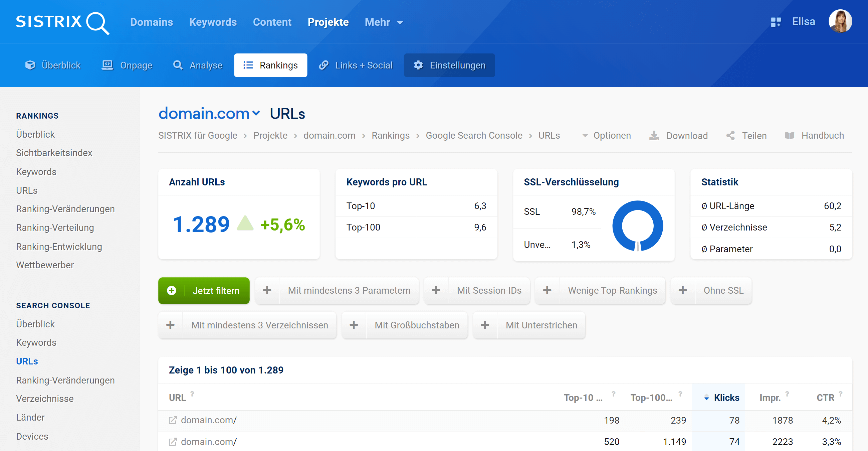Image resolution: width=868 pixels, height=451 pixels.
Task: Open Ranking-Verteilung in the Rankings sidebar
Action: (55, 228)
